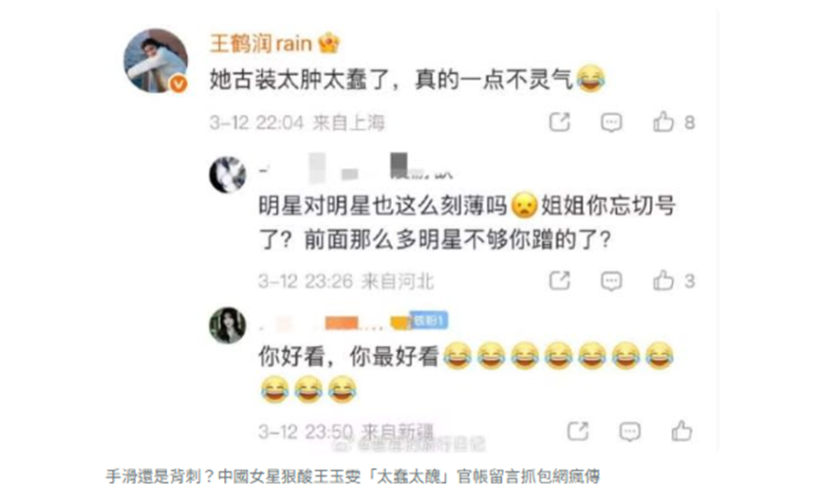Open the avatar of the 新疆 commenter
This screenshot has height=504, width=821.
[x=227, y=325]
